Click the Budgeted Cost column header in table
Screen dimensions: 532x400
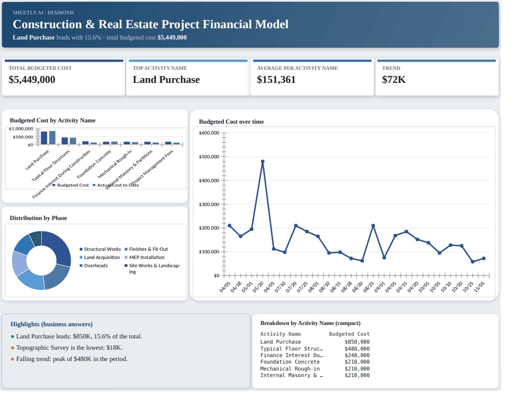349,334
